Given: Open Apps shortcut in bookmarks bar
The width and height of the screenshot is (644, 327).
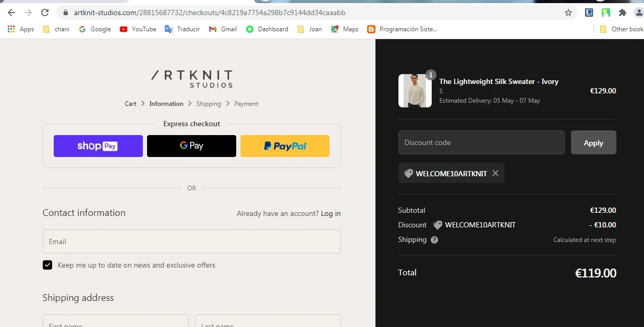Looking at the screenshot, I should click(x=21, y=29).
